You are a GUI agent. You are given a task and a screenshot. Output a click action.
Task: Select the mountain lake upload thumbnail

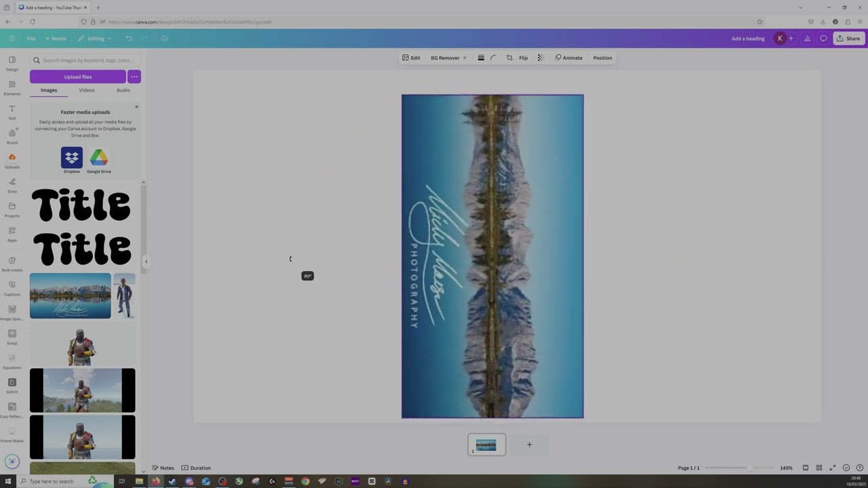(x=71, y=296)
